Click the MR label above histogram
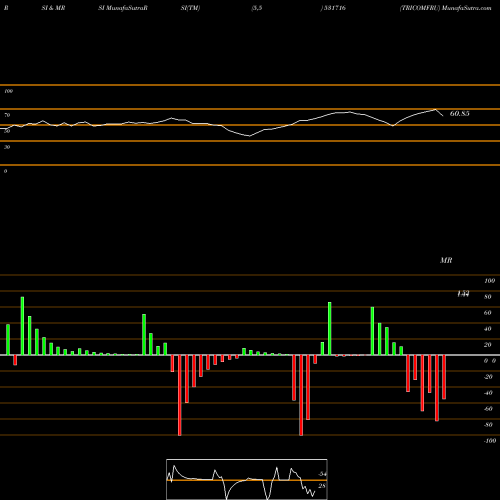 tap(446, 260)
